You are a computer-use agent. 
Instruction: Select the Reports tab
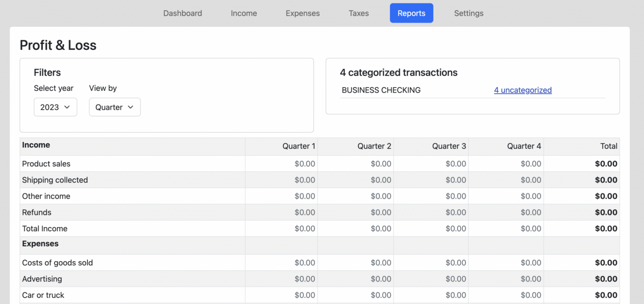411,13
